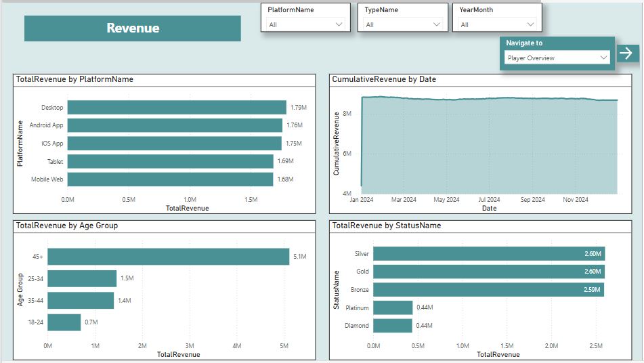Click the 2.59M Bronze data label

(x=592, y=289)
